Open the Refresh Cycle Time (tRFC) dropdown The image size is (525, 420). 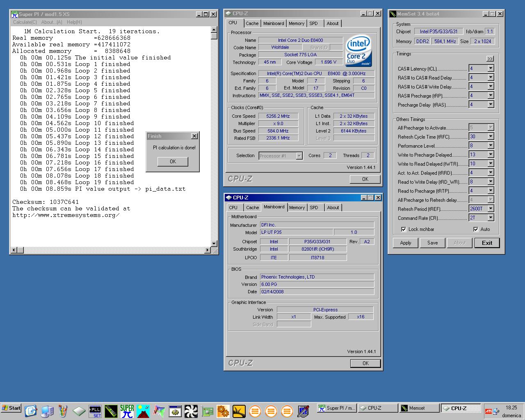click(x=491, y=137)
